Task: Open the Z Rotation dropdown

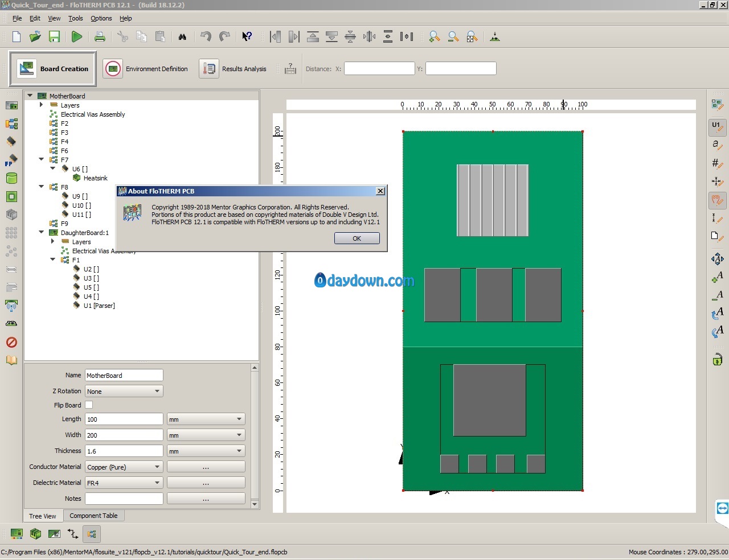Action: tap(124, 392)
